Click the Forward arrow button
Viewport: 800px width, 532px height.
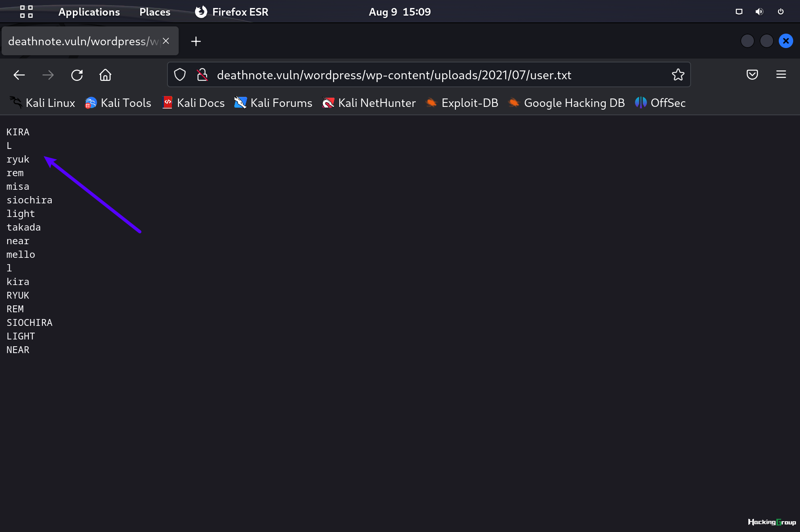point(48,75)
